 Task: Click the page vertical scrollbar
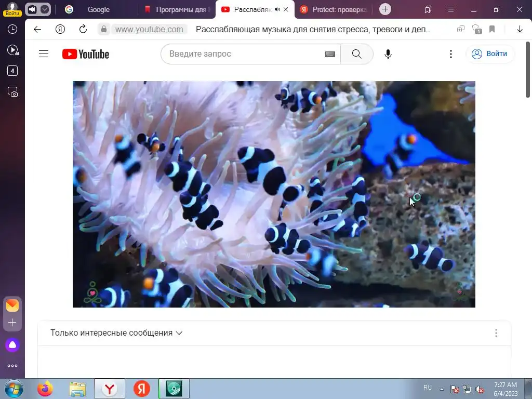528,70
